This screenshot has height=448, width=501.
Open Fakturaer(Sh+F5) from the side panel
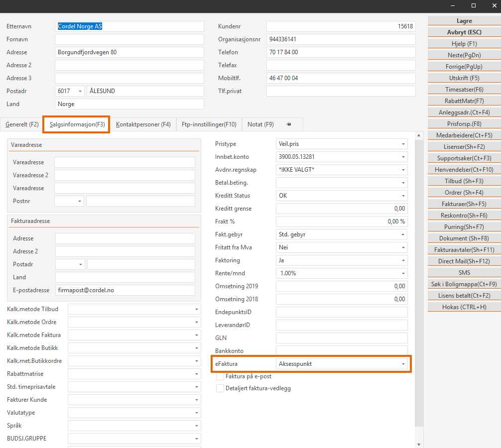(x=464, y=204)
